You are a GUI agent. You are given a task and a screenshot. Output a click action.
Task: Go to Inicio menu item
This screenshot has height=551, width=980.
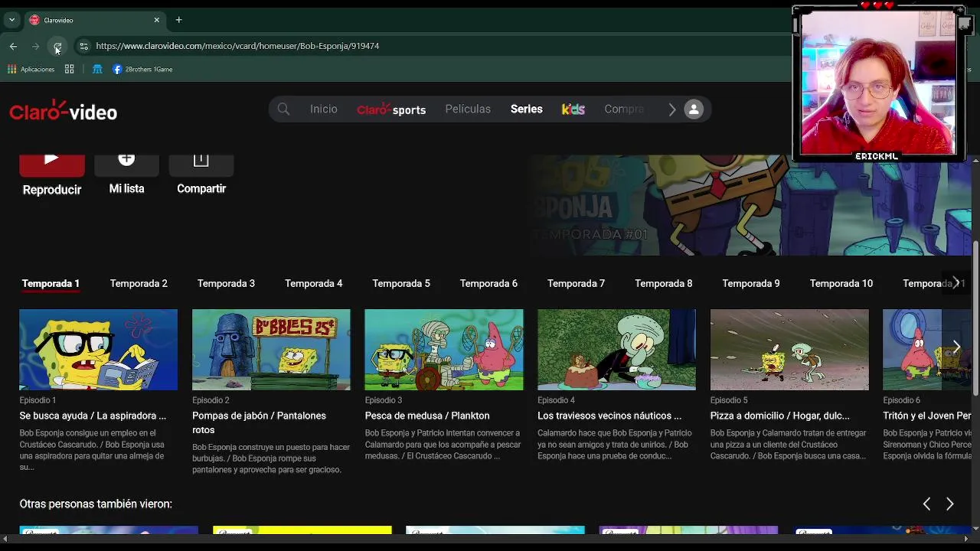(323, 109)
